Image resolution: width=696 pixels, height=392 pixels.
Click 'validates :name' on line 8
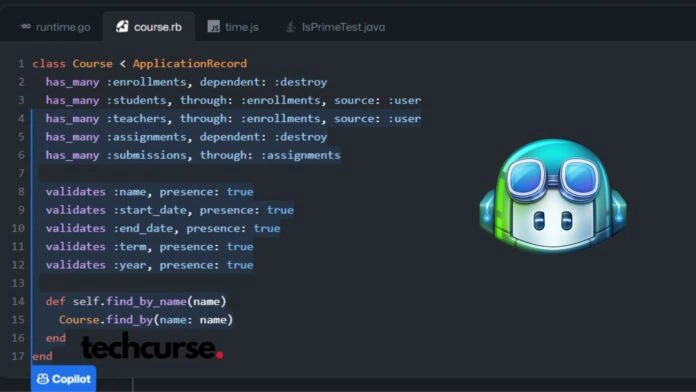click(96, 192)
